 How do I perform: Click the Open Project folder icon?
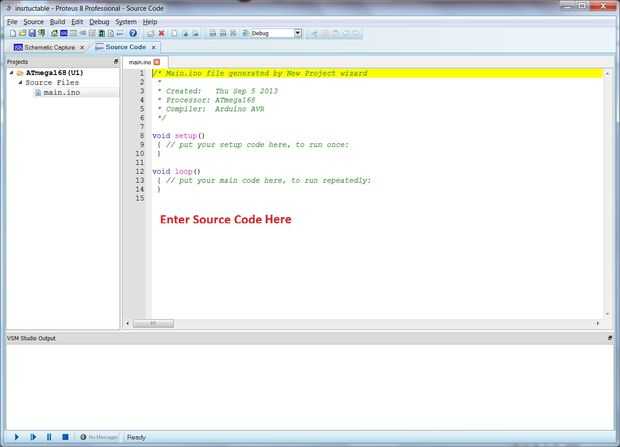tap(23, 34)
